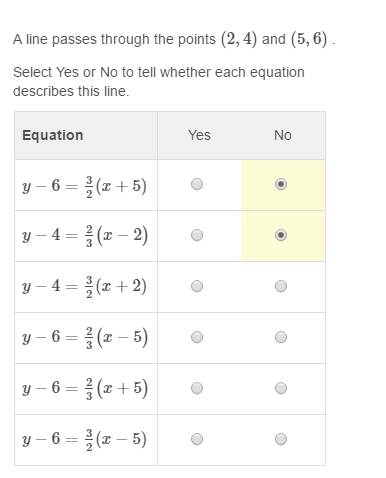Pick No for y−6 = 2/3(x+5)
Screen dimensions: 386x478
coord(281,388)
